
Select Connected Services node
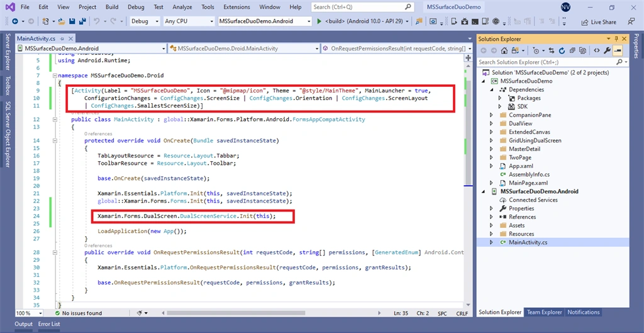(533, 200)
